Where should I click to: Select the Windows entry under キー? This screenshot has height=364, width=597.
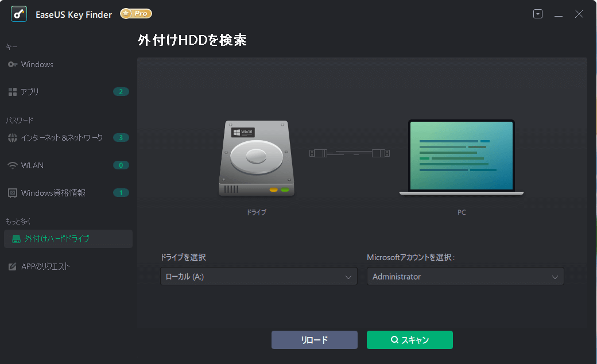(37, 64)
